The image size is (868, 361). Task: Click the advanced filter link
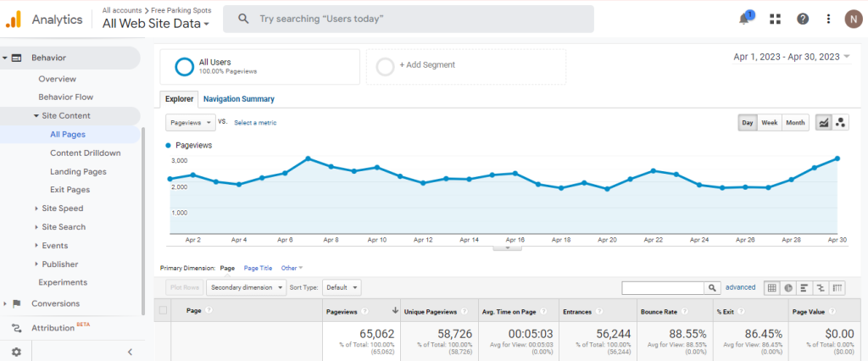740,287
